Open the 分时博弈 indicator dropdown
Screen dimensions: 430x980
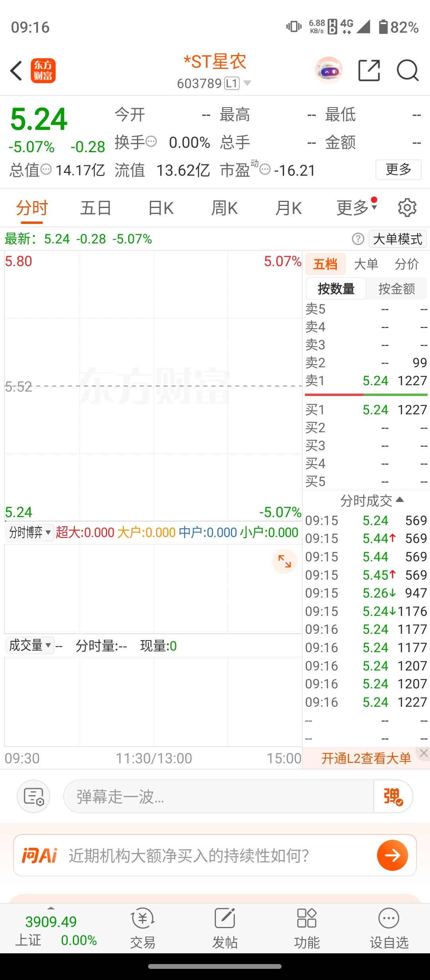click(30, 532)
